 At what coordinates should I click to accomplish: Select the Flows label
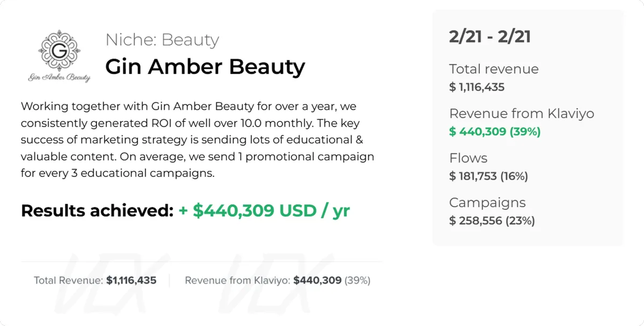(x=469, y=158)
